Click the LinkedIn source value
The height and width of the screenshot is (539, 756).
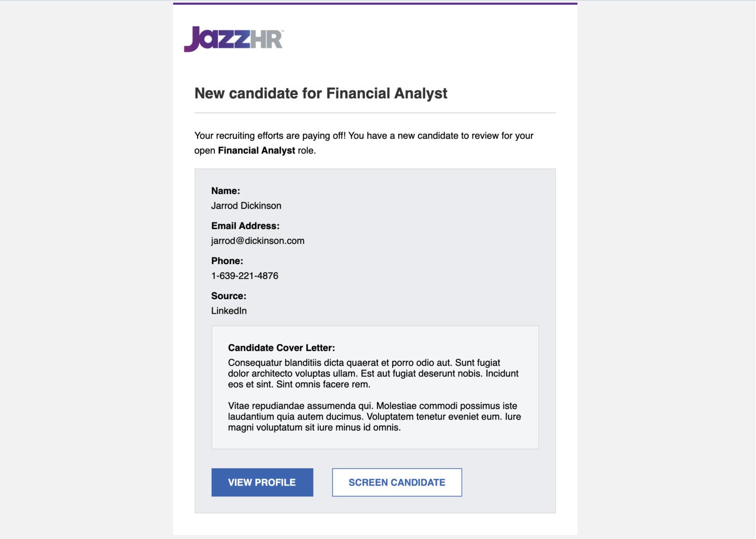pos(229,310)
